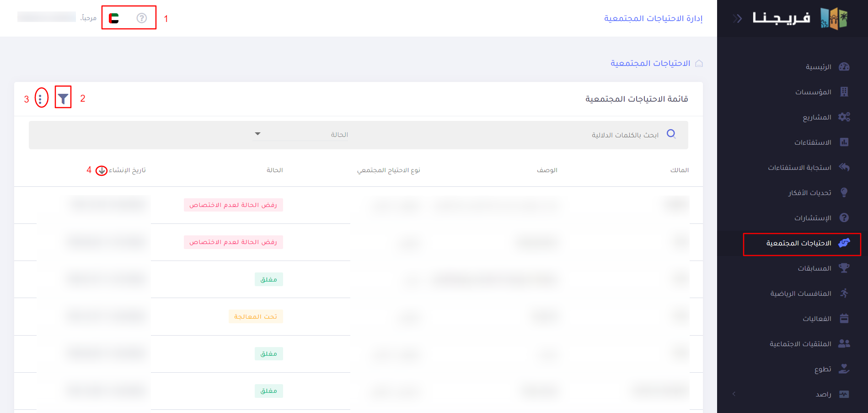
Task: Click the help question mark icon
Action: pyautogui.click(x=142, y=18)
